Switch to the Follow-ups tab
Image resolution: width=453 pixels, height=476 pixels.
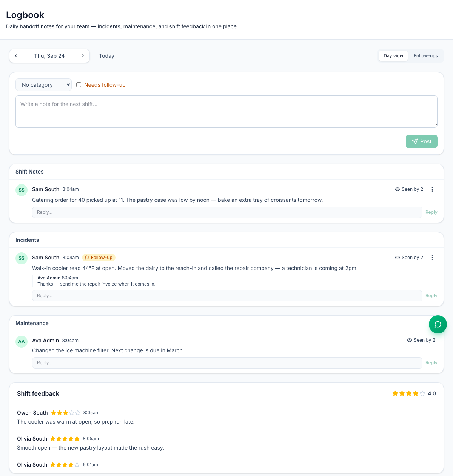coord(426,56)
